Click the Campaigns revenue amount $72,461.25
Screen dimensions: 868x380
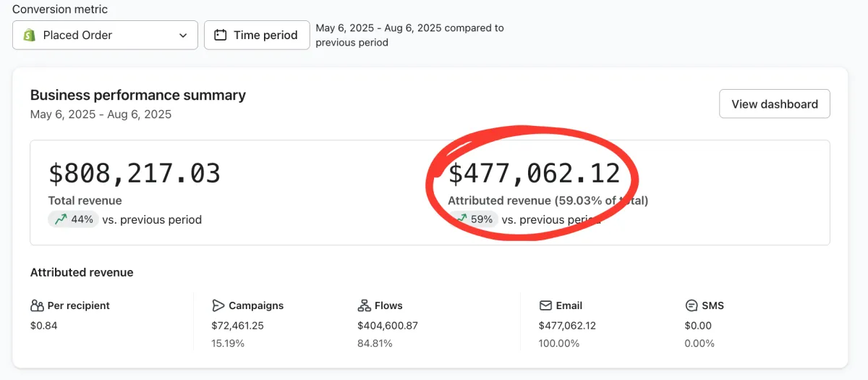coord(237,326)
